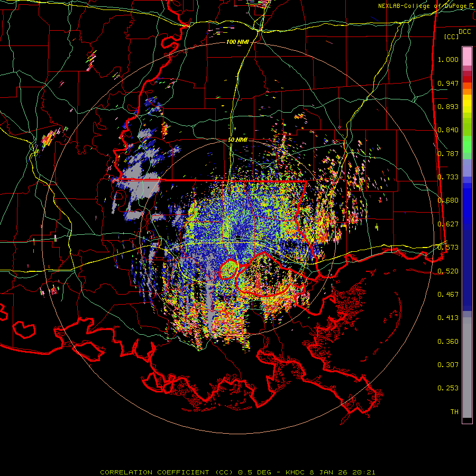Screen dimensions: 476x476
Task: Click the 0.413 legend value
Action: coord(448,318)
